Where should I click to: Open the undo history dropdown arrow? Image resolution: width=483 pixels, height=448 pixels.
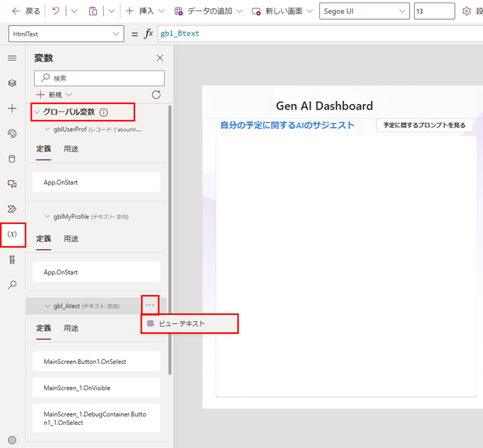74,11
